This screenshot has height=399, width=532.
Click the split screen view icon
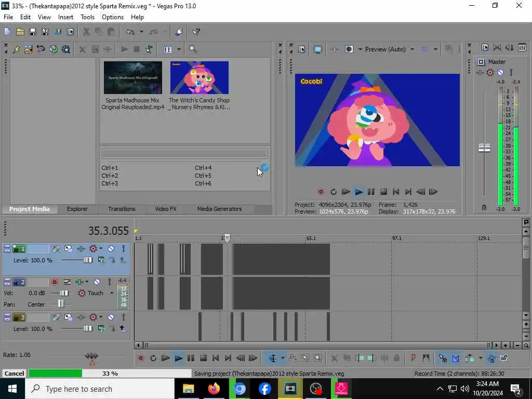[349, 49]
